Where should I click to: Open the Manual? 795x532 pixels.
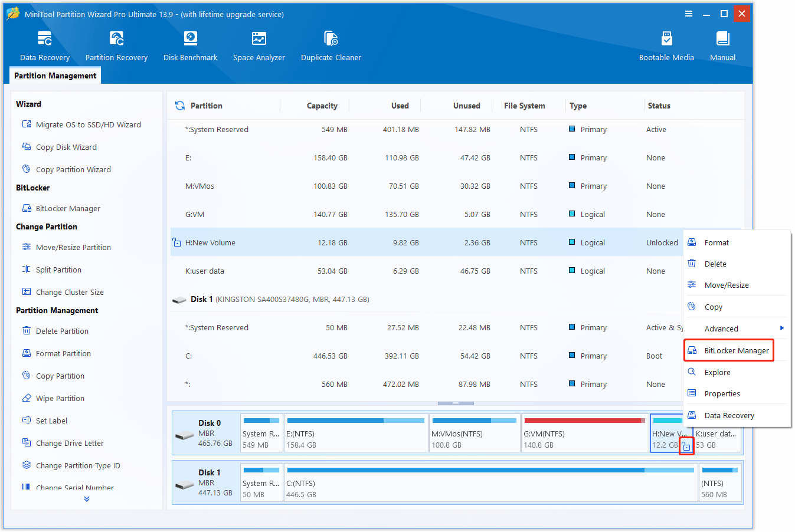pos(722,47)
